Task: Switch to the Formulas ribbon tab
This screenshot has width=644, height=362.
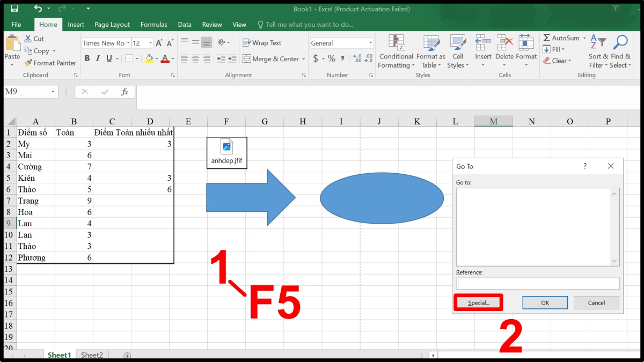Action: tap(153, 24)
